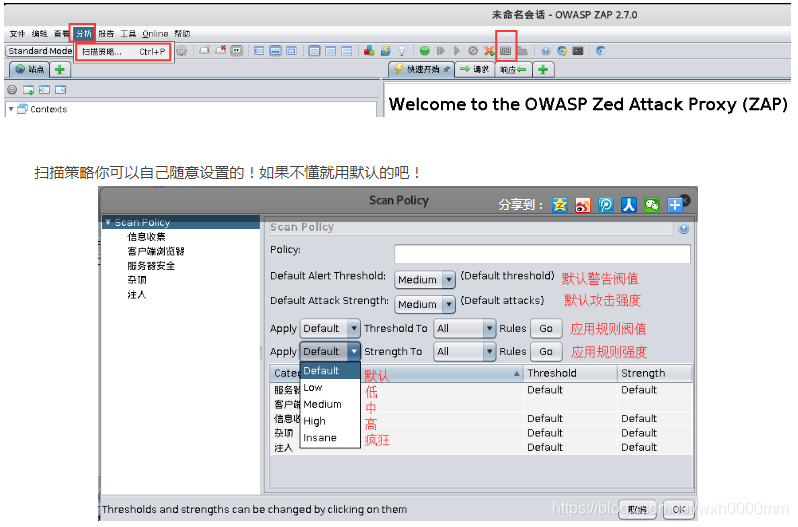Viewport: 798px width, 527px height.
Task: Click globe with lightning icon beside lightbulb
Action: click(x=386, y=51)
